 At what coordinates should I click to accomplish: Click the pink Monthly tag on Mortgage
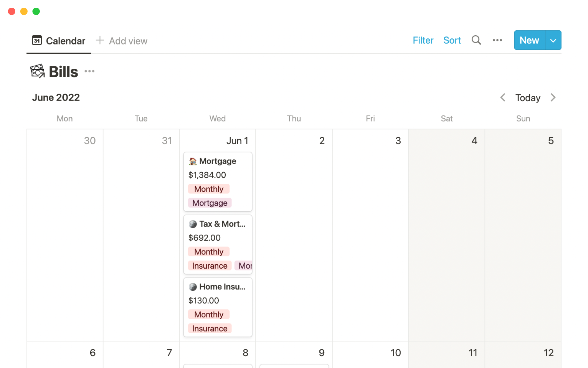(x=209, y=189)
